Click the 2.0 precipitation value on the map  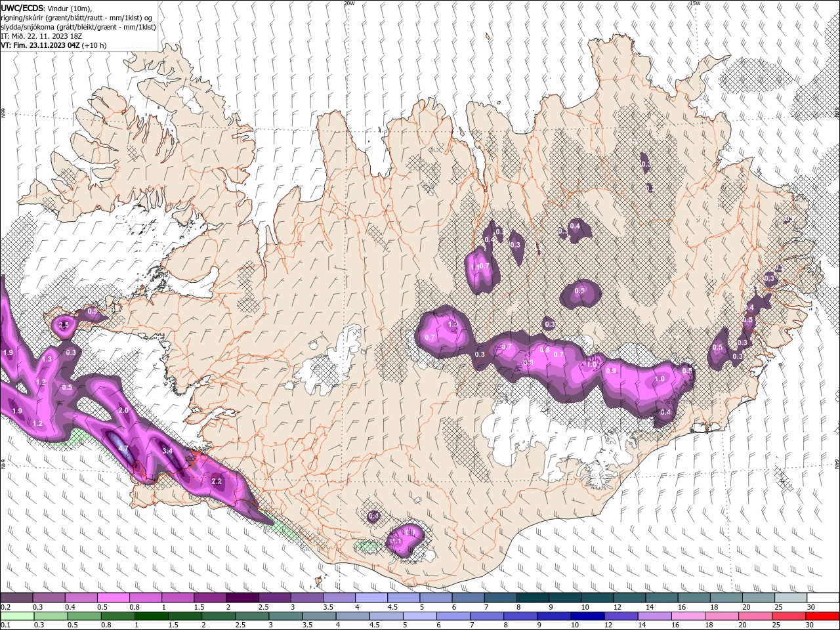123,410
